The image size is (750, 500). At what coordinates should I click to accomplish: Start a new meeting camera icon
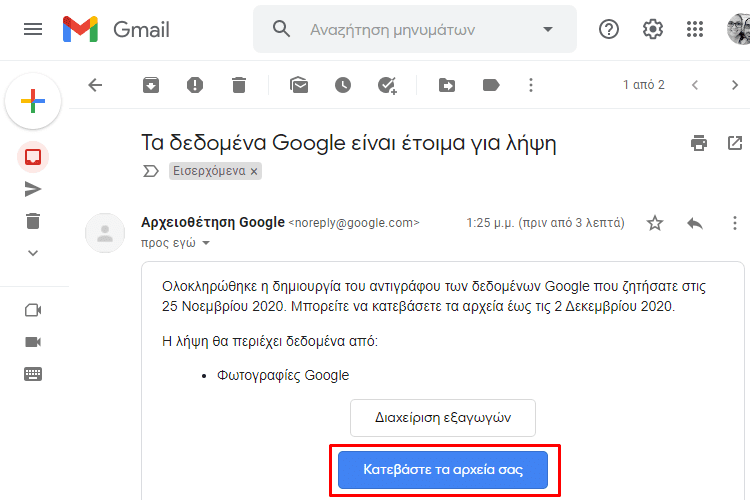pyautogui.click(x=33, y=310)
